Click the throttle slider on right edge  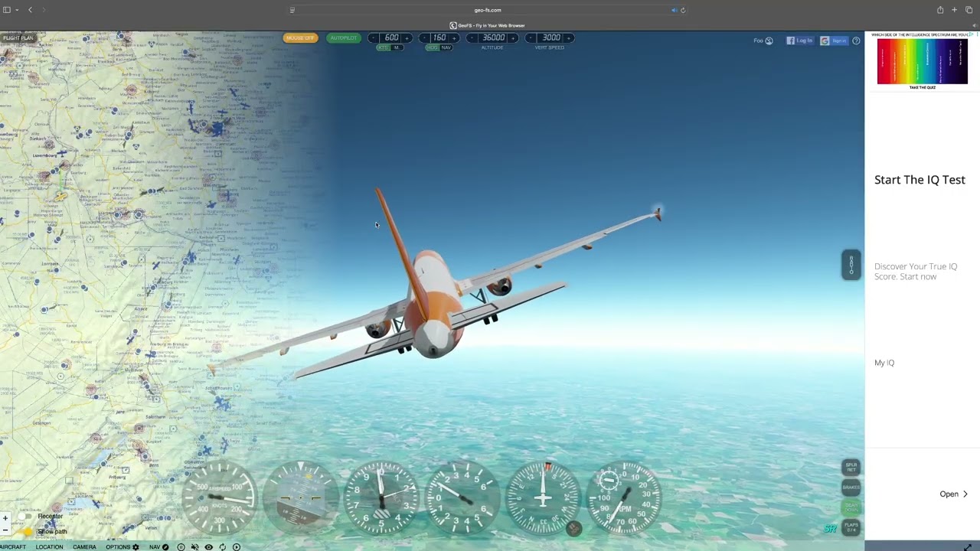(x=851, y=265)
